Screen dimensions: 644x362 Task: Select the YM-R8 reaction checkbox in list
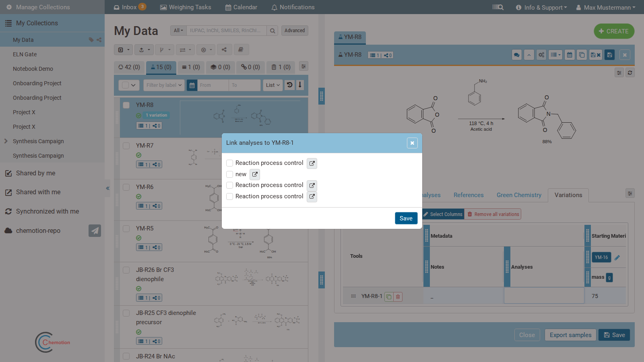pyautogui.click(x=126, y=105)
